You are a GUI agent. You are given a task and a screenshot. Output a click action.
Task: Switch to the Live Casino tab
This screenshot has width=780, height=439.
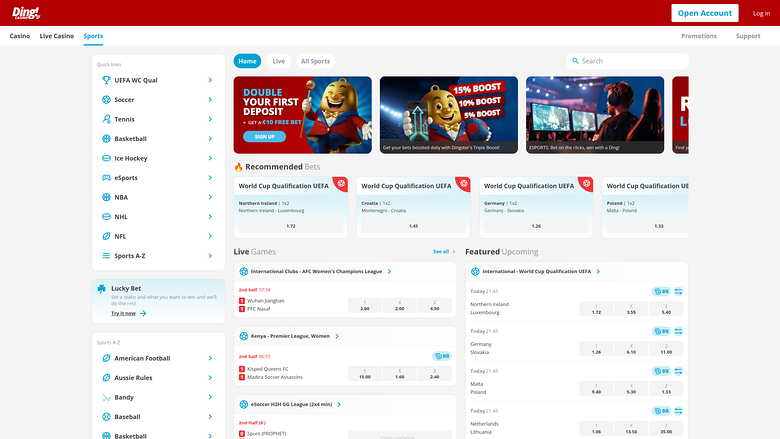pos(57,36)
